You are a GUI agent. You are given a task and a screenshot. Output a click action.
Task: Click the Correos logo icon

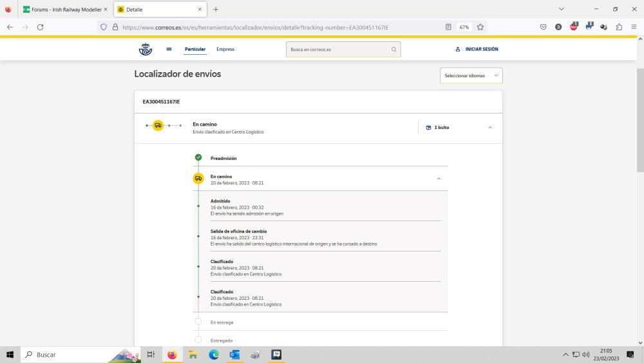point(146,49)
